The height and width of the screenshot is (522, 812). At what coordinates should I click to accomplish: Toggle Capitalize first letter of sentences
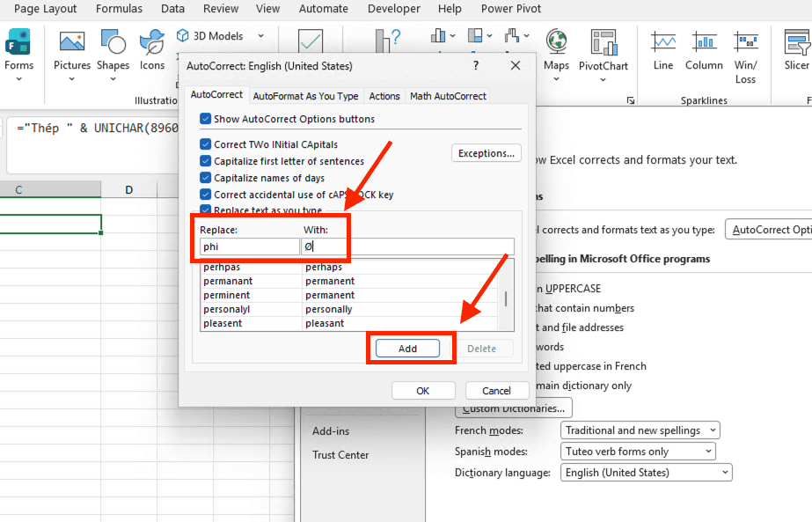pyautogui.click(x=206, y=161)
